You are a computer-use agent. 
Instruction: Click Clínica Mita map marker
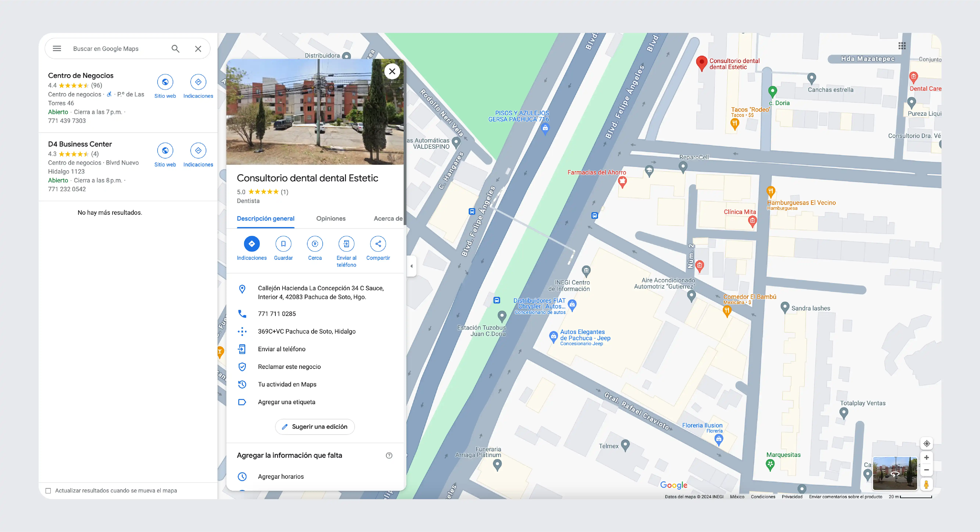(752, 221)
